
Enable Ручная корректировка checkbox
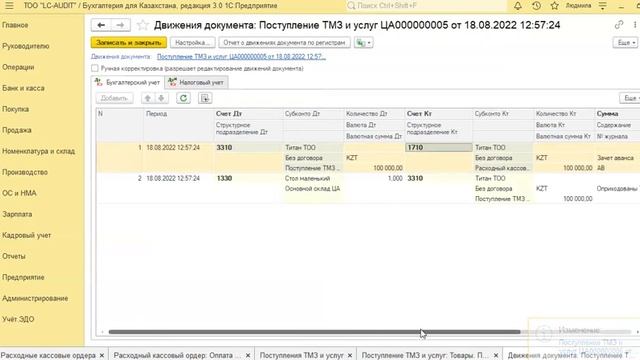pos(95,68)
